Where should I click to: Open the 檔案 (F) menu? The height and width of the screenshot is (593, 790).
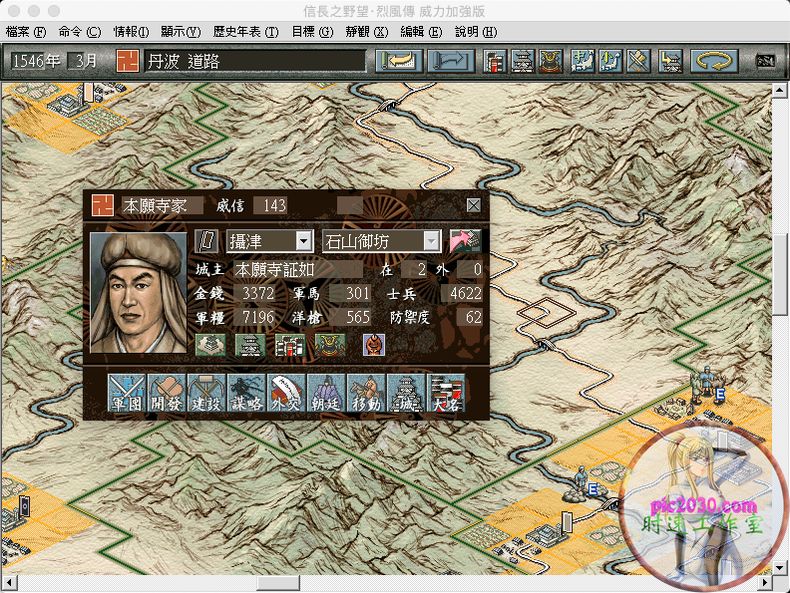pyautogui.click(x=26, y=32)
